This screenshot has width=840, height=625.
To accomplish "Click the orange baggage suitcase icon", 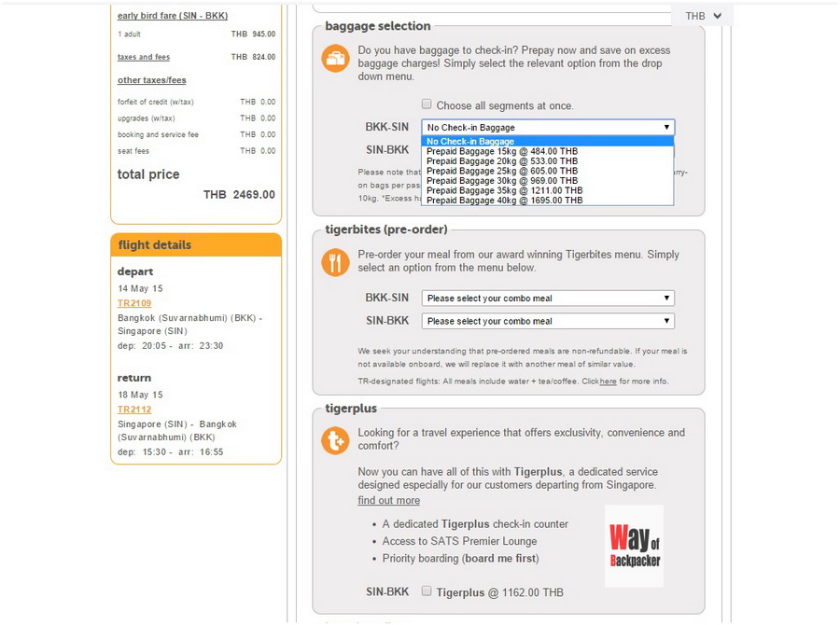I will point(335,59).
